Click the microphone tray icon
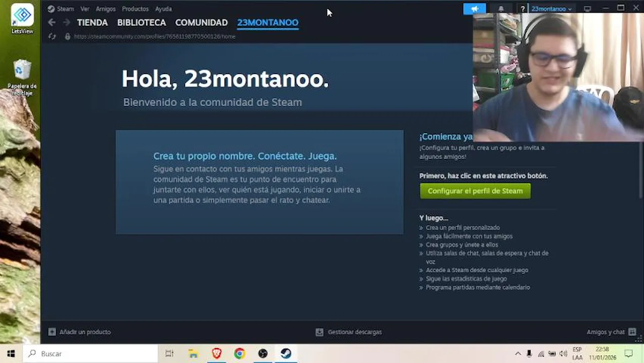 click(x=530, y=354)
